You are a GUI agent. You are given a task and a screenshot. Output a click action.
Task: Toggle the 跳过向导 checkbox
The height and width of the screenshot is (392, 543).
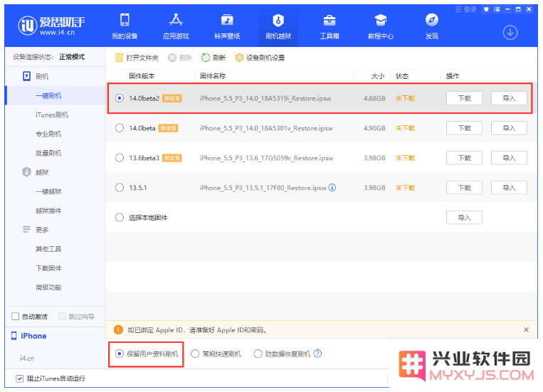(x=63, y=316)
